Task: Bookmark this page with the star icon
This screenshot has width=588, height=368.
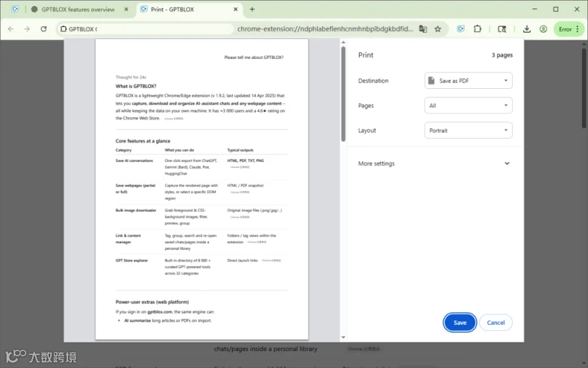Action: (438, 29)
